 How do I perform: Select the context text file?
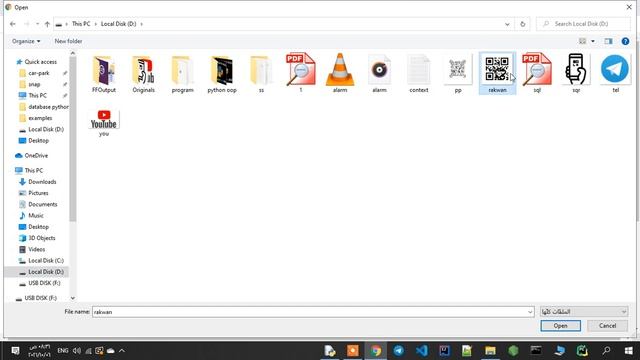419,73
